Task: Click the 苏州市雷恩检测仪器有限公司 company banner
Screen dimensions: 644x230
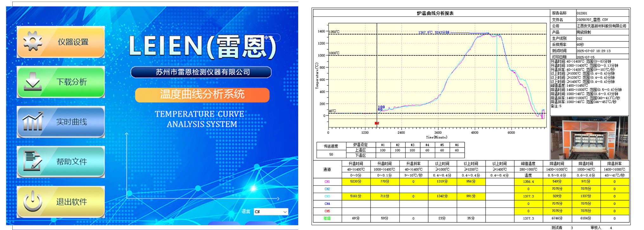Action: 201,72
